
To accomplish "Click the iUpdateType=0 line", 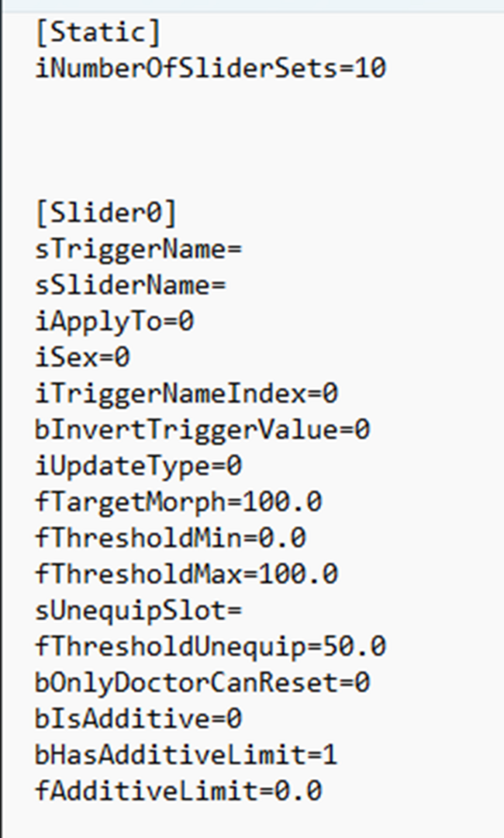I will [x=139, y=466].
